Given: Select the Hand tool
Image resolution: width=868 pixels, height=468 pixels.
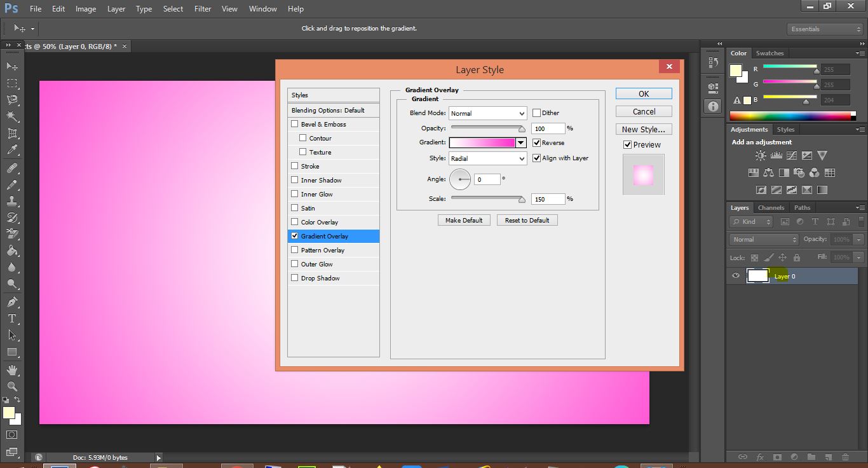Looking at the screenshot, I should (x=12, y=369).
